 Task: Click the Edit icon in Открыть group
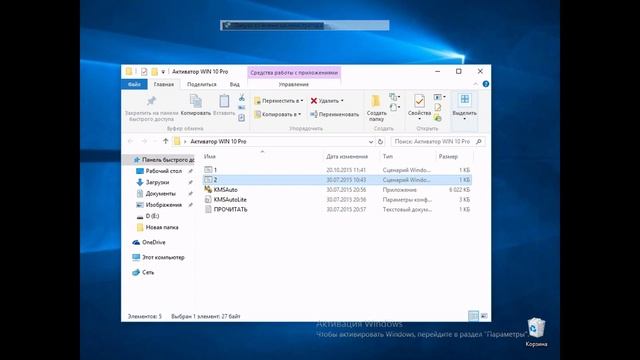tap(438, 107)
